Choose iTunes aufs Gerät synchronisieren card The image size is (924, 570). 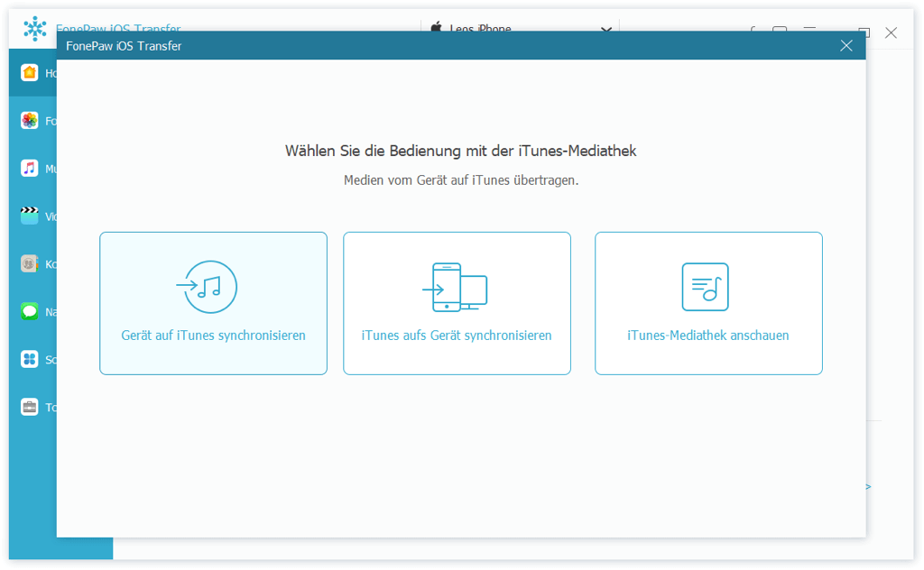coord(457,303)
